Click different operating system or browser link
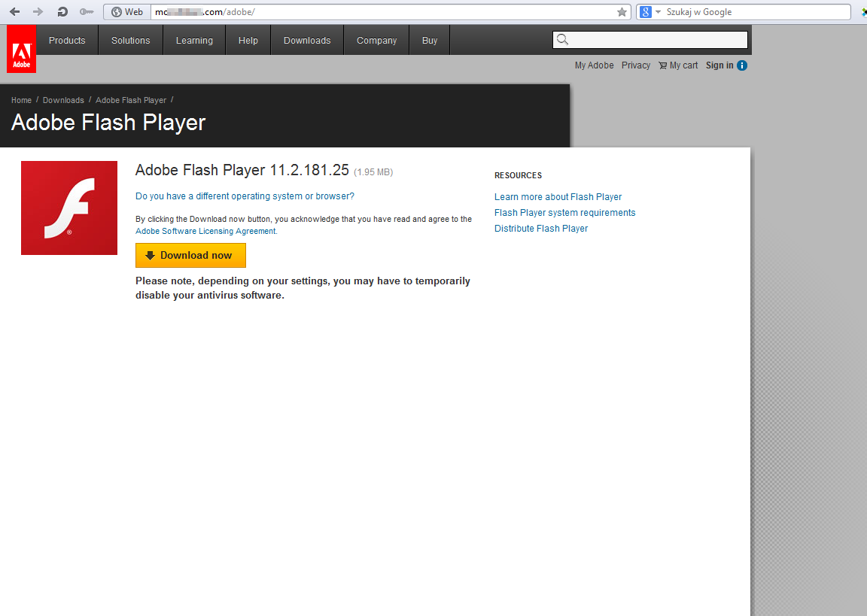This screenshot has width=867, height=616. click(245, 196)
